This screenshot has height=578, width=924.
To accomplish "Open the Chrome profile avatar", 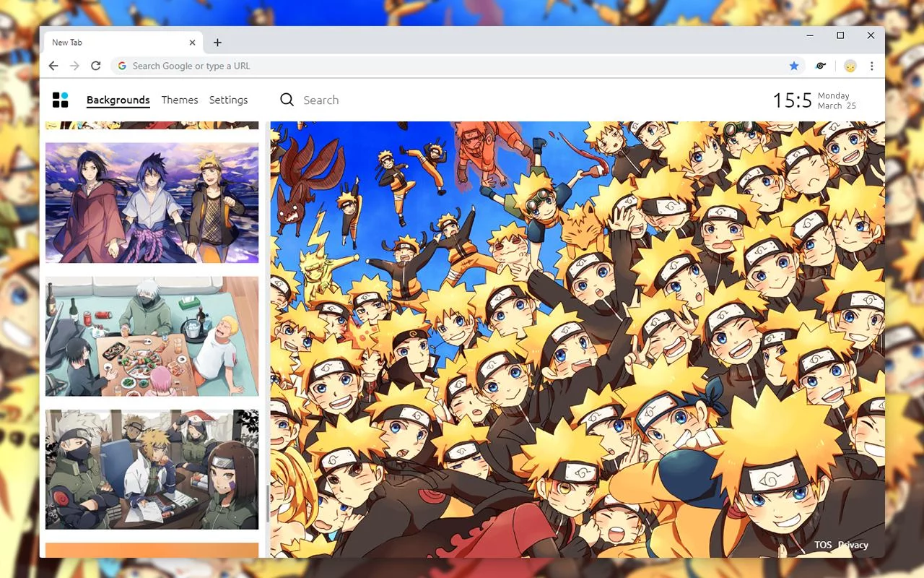I will [x=850, y=66].
